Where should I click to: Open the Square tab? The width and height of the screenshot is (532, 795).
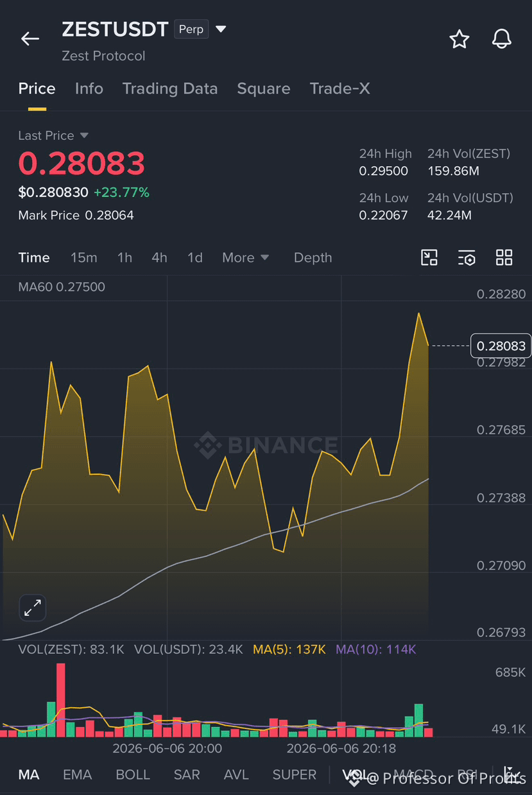pyautogui.click(x=264, y=89)
